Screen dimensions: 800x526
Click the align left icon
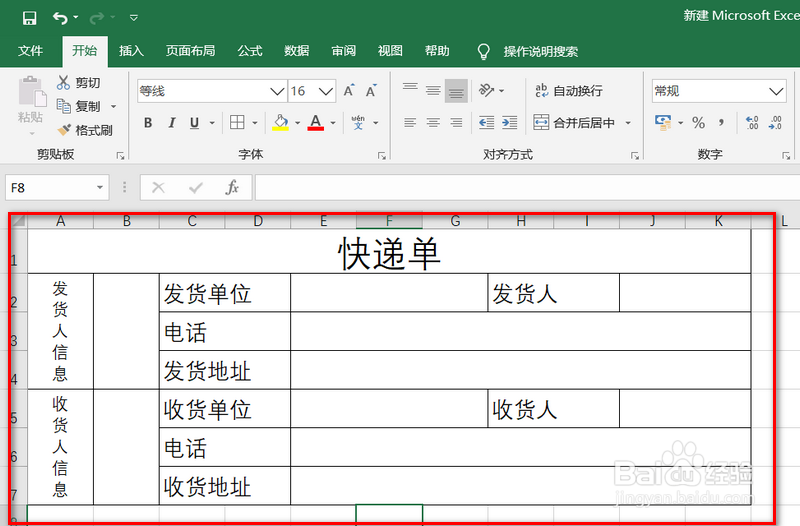[x=410, y=122]
